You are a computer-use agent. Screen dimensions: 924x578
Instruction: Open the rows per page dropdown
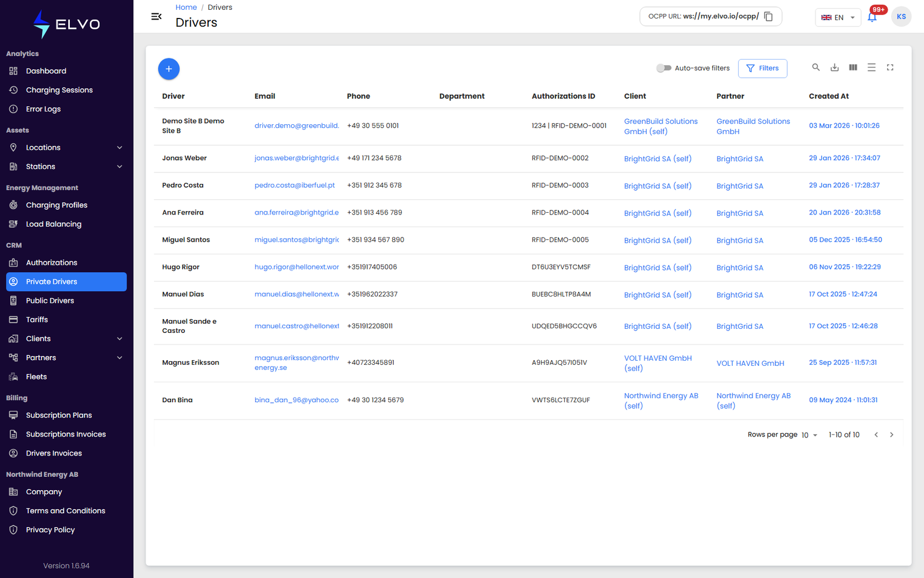pyautogui.click(x=809, y=435)
